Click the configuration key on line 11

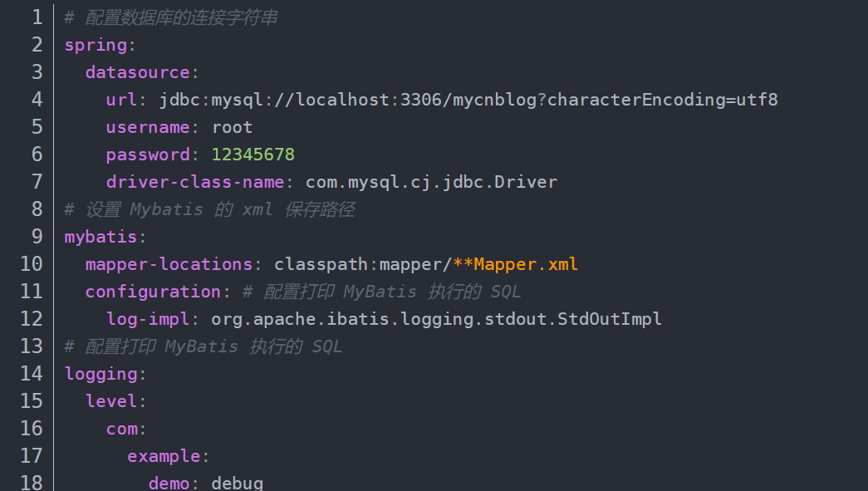tap(153, 292)
